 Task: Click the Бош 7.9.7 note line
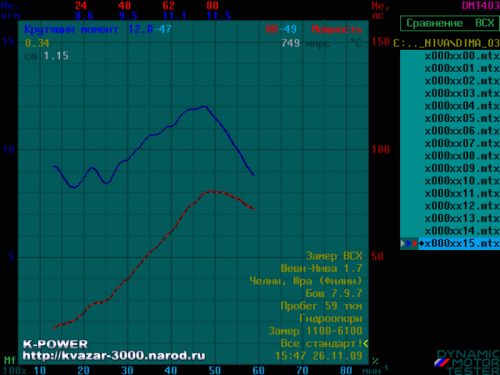click(334, 294)
